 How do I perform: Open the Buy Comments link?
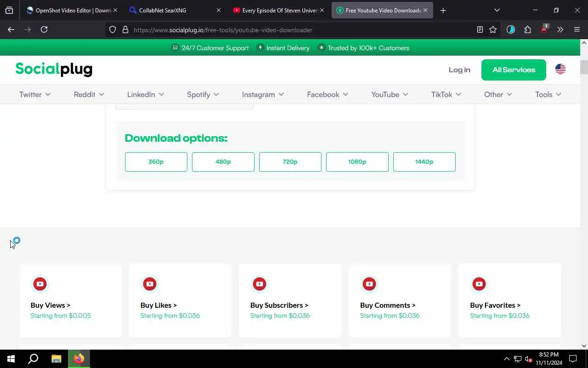tap(388, 305)
